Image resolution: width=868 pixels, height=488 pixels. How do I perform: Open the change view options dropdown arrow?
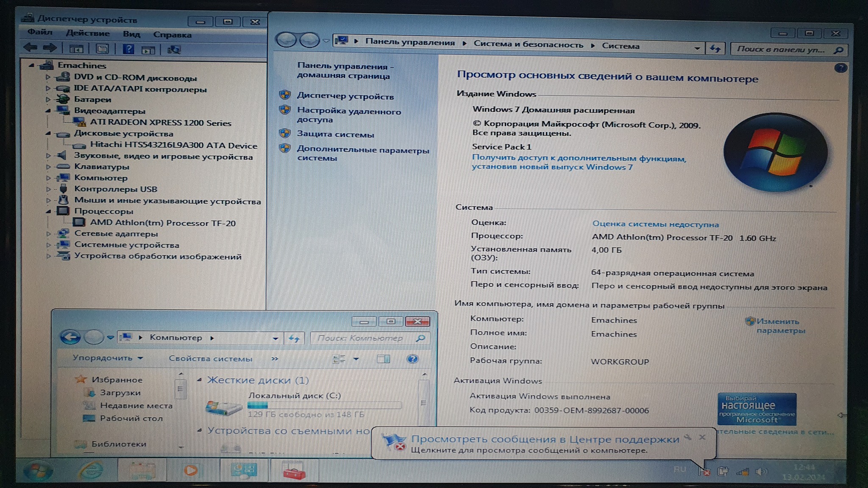coord(356,359)
